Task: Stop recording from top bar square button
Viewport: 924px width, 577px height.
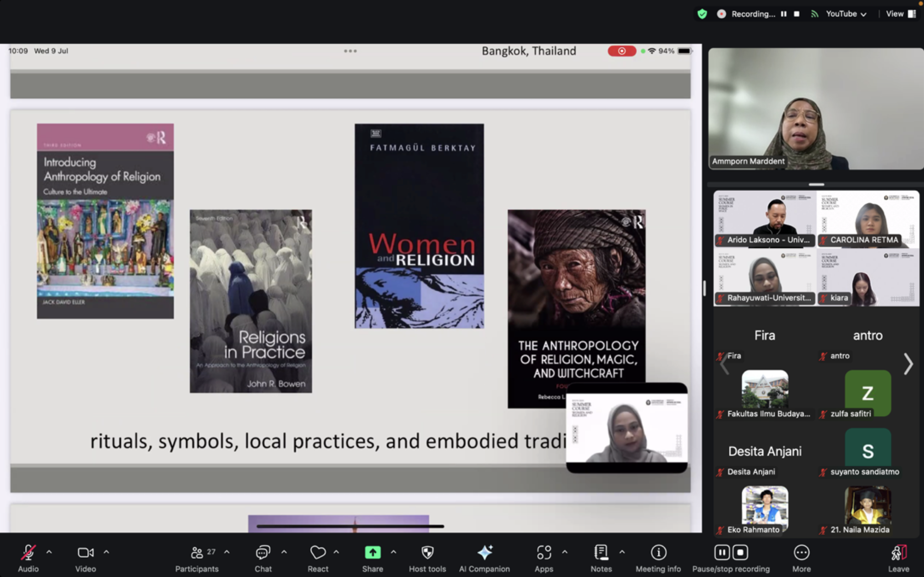Action: (x=796, y=14)
